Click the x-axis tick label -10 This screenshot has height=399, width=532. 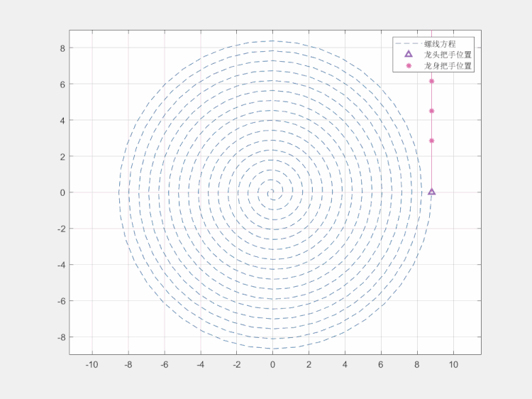pos(92,365)
